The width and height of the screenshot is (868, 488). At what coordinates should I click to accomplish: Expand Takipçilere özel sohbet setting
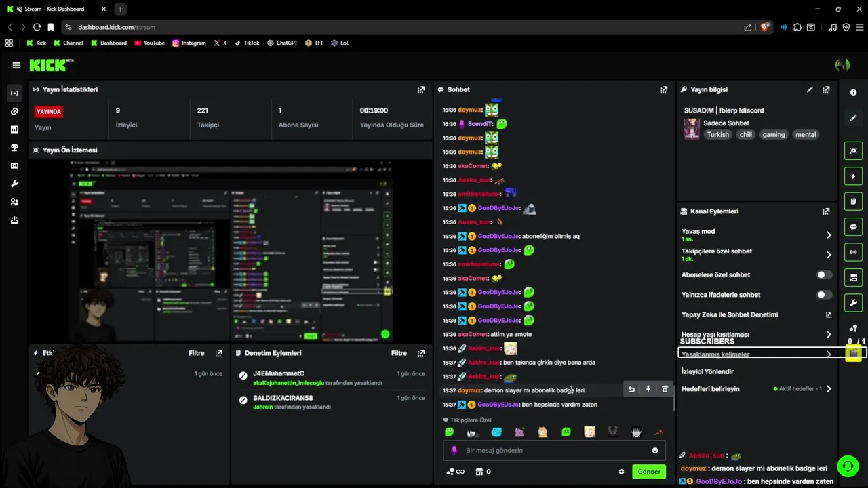(828, 255)
